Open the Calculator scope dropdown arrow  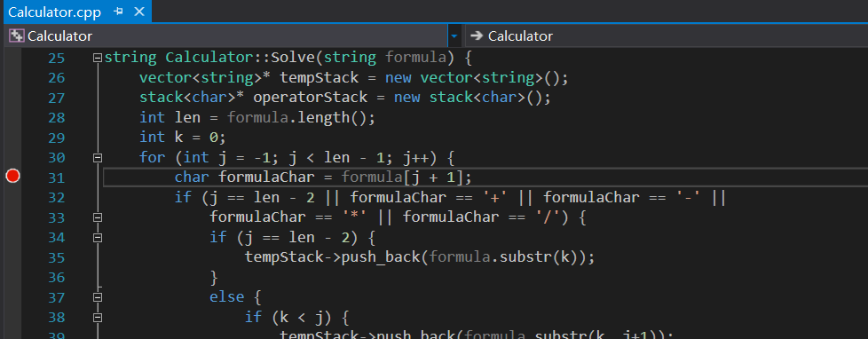click(x=454, y=36)
